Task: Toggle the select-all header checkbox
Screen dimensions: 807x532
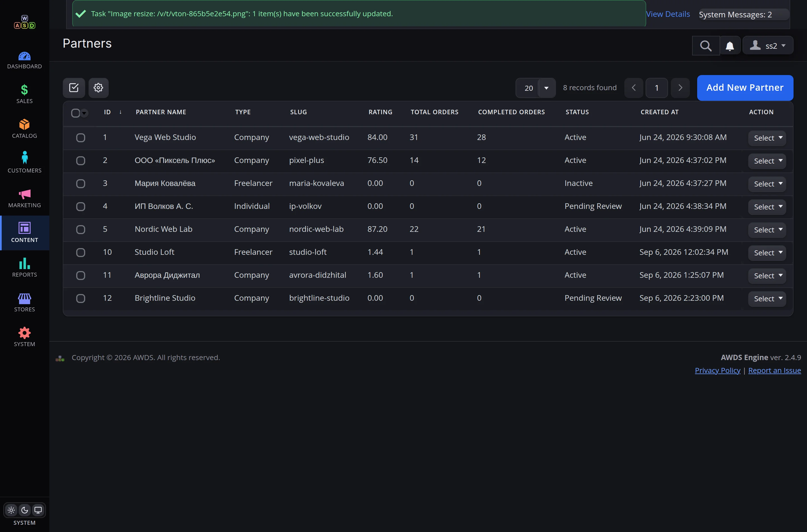Action: (x=75, y=113)
